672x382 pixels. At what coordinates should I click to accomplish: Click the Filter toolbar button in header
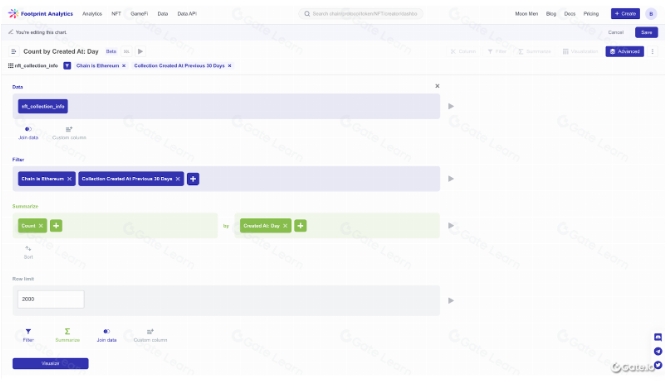[497, 51]
